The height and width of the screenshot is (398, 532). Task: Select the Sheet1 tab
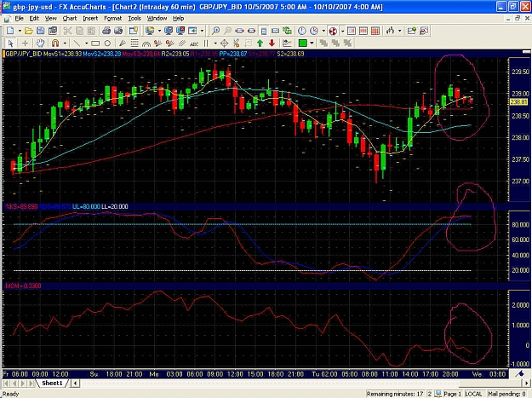pos(52,383)
